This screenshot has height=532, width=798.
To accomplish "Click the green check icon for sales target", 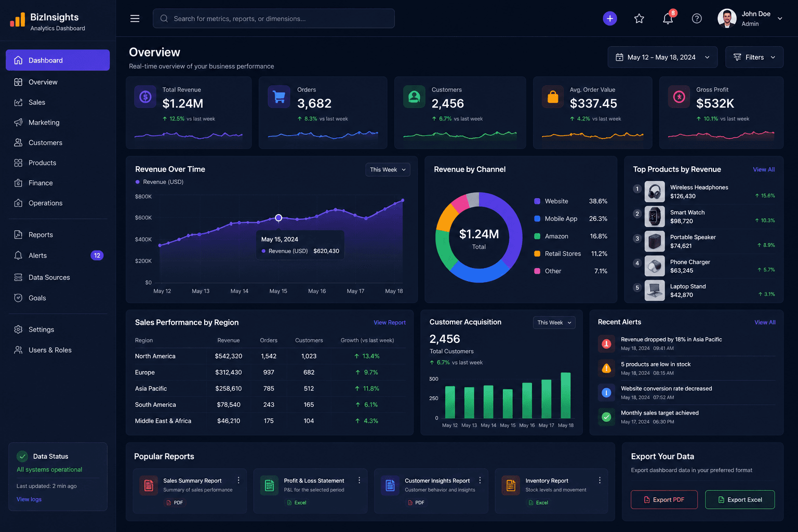I will point(606,417).
